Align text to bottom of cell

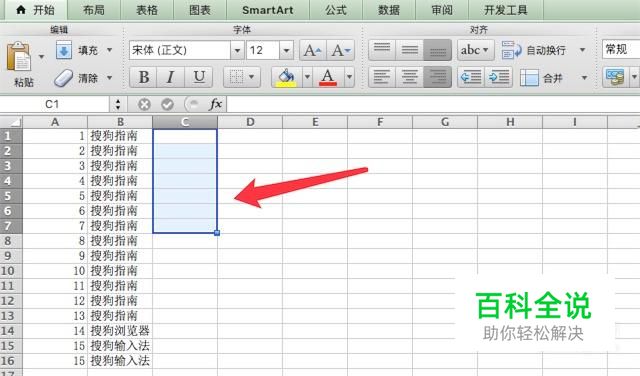pyautogui.click(x=438, y=50)
